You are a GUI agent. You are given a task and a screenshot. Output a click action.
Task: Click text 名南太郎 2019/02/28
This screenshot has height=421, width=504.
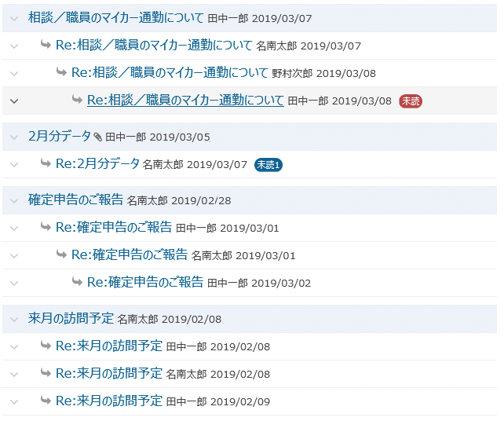(x=179, y=201)
